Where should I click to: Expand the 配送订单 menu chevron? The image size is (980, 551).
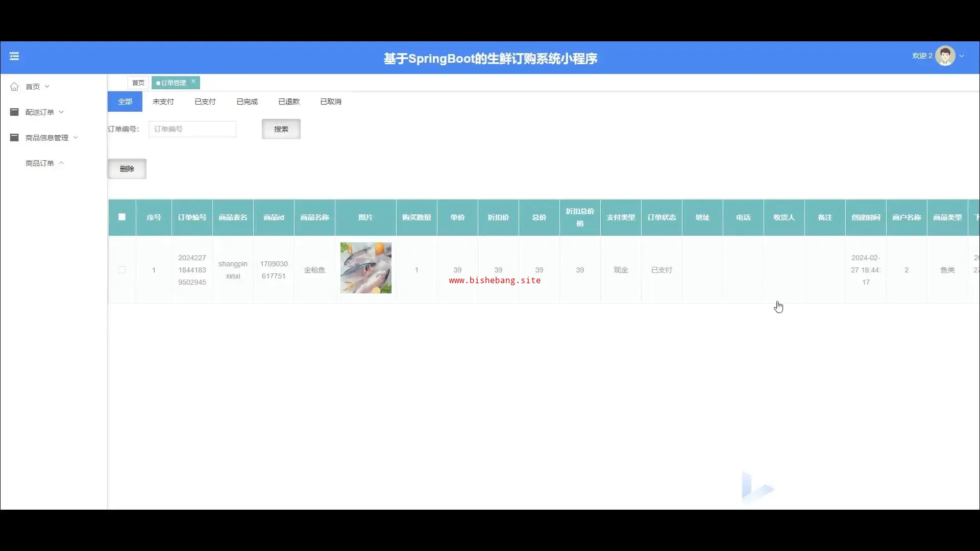(61, 112)
